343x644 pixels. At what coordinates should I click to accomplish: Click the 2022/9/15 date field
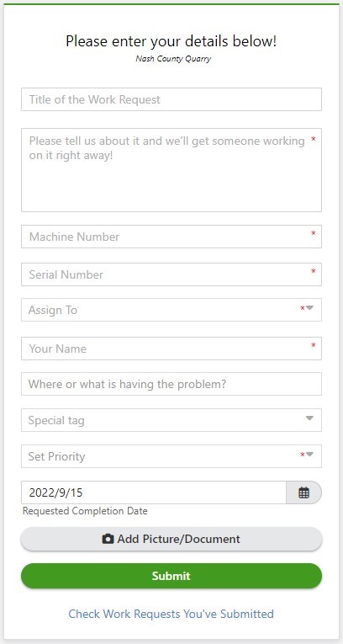(x=154, y=492)
